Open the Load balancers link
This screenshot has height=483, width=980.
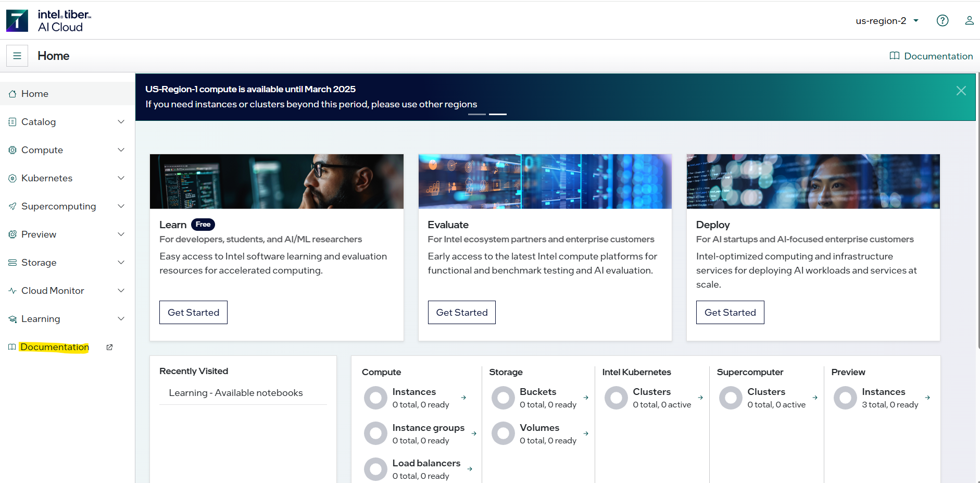coord(426,463)
